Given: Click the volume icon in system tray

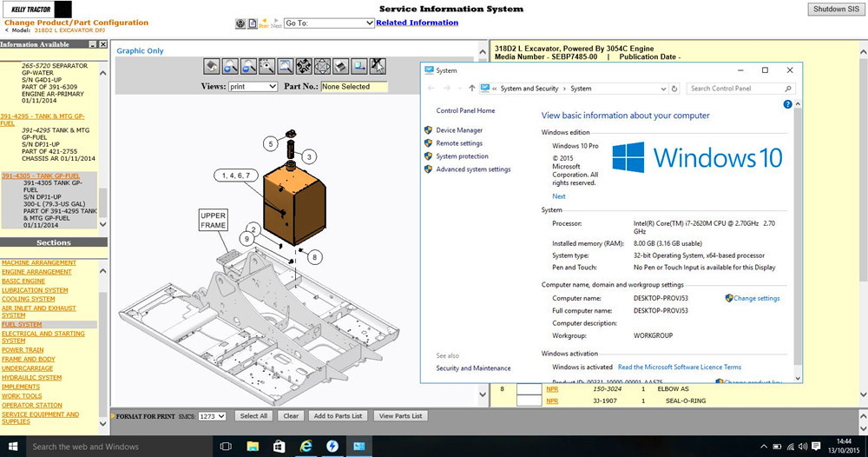Looking at the screenshot, I should 802,447.
